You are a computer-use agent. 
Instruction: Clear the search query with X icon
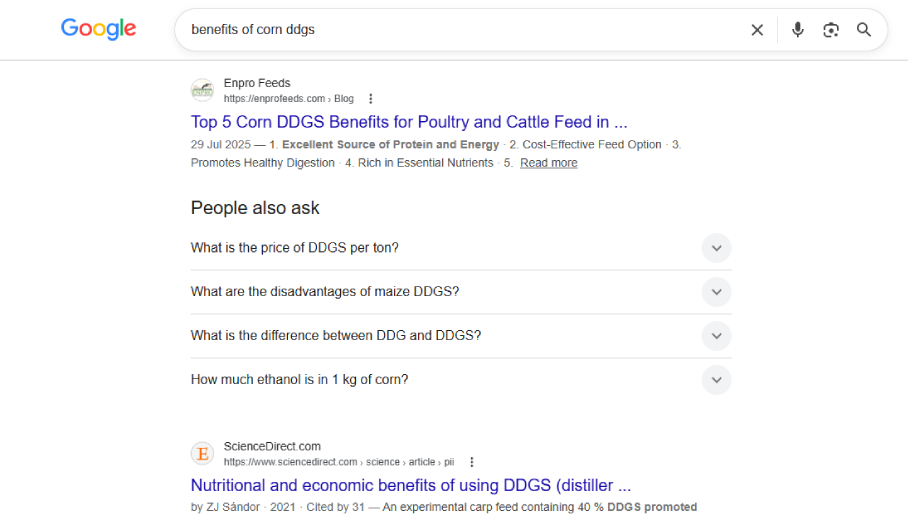point(757,30)
